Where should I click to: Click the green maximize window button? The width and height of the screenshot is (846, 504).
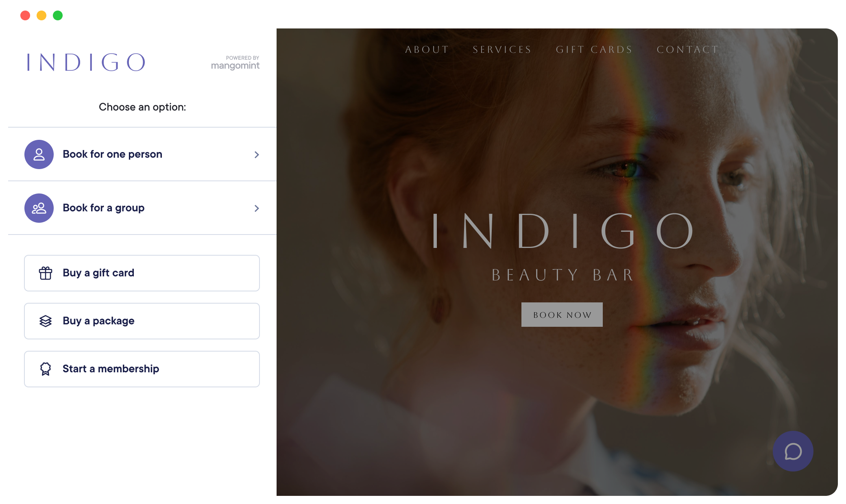(x=58, y=15)
